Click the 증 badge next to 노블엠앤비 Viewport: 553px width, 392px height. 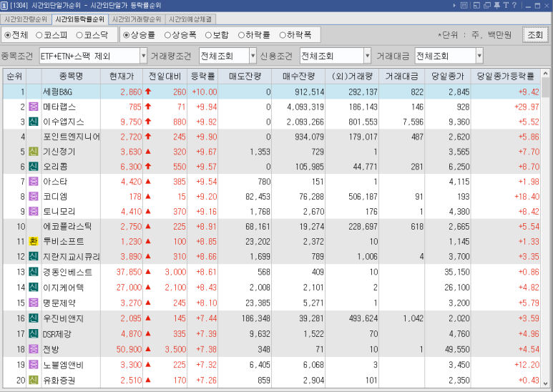coord(34,365)
